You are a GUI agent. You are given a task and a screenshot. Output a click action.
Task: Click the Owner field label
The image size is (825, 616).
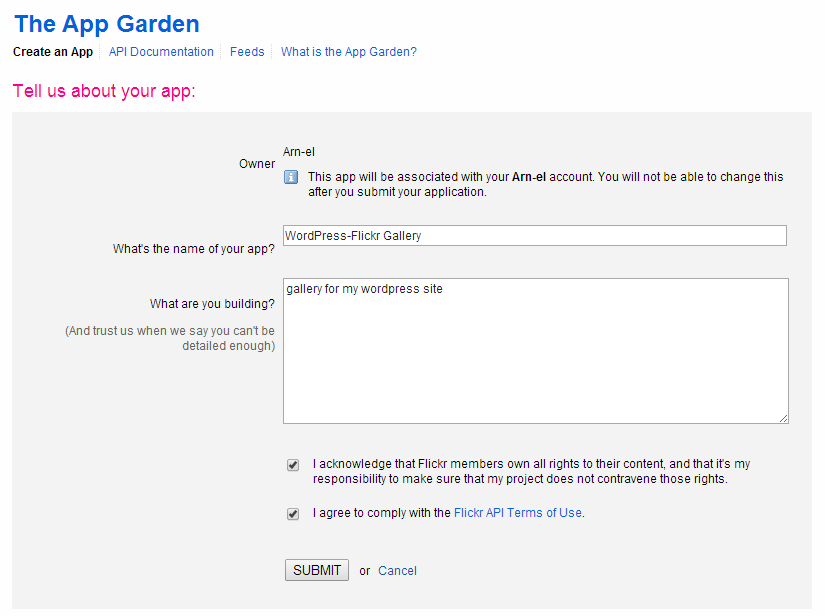tap(257, 164)
